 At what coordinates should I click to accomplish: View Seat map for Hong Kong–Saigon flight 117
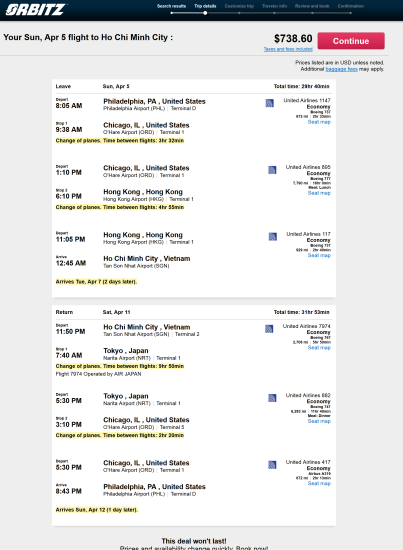pos(319,255)
